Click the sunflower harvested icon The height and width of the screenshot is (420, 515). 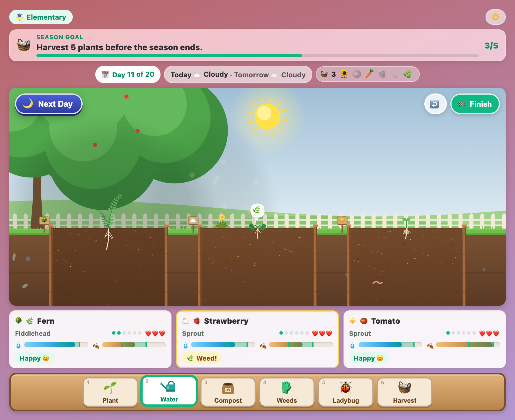coord(344,74)
